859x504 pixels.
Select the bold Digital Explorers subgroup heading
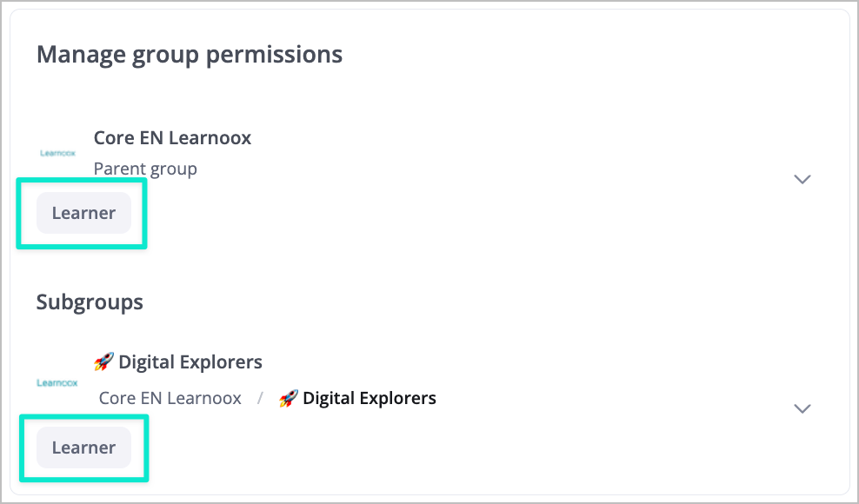(190, 361)
